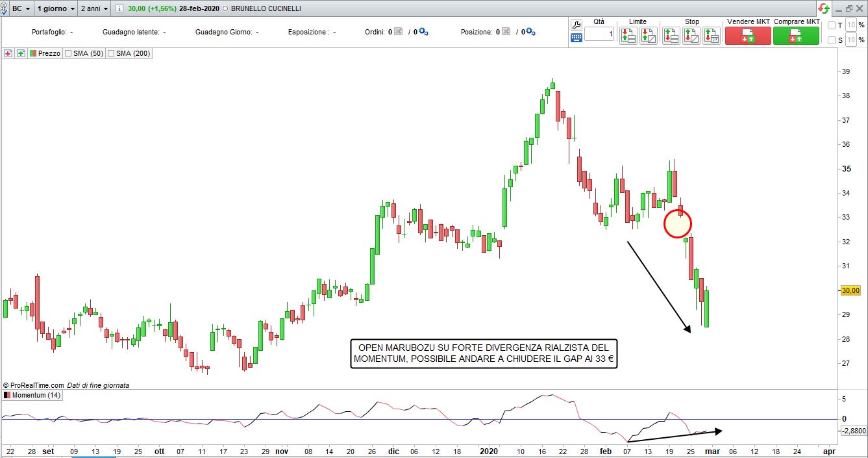Screen dimensions: 868x458
Task: Enable the S percentage checkbox
Action: (832, 40)
